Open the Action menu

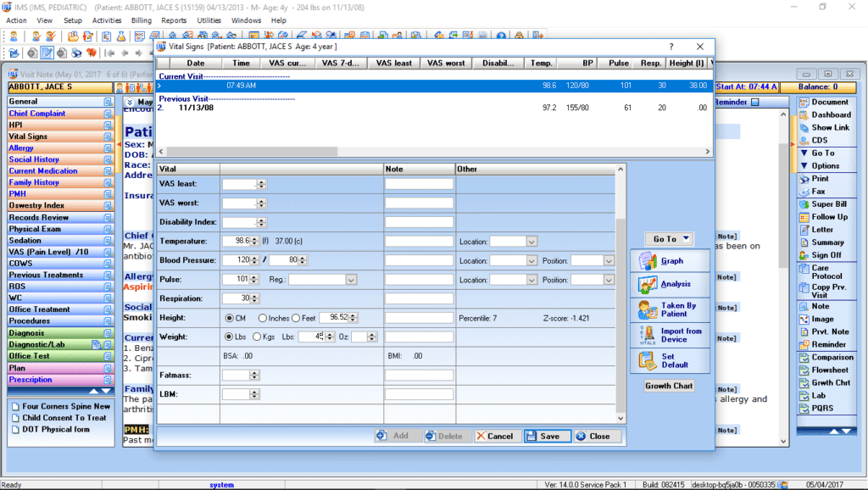(16, 20)
